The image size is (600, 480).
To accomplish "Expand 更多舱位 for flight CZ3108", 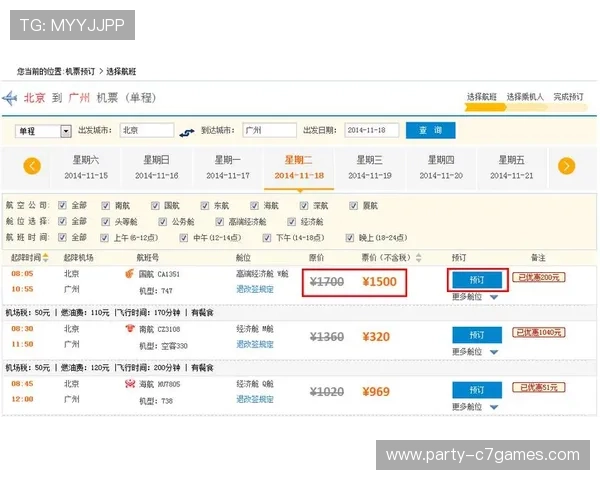I will 475,352.
